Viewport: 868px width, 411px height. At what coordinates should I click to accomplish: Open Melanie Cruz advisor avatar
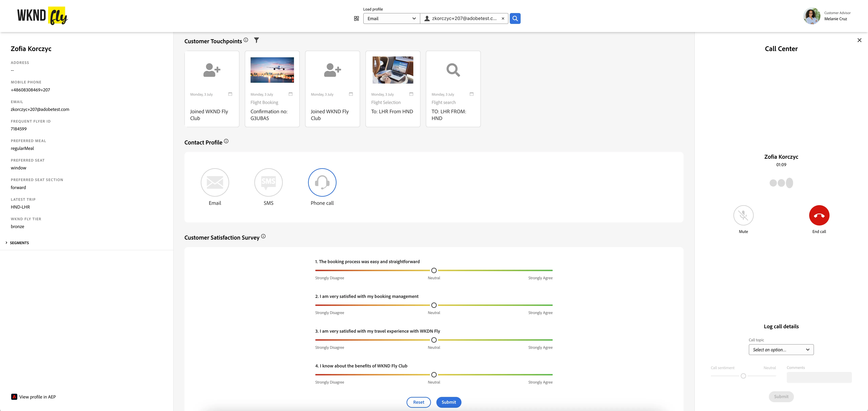pos(811,16)
